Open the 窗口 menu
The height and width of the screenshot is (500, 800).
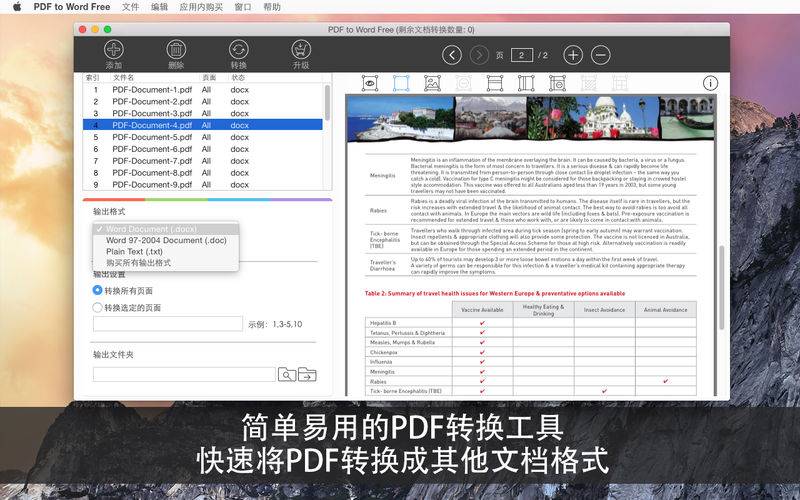tap(243, 7)
